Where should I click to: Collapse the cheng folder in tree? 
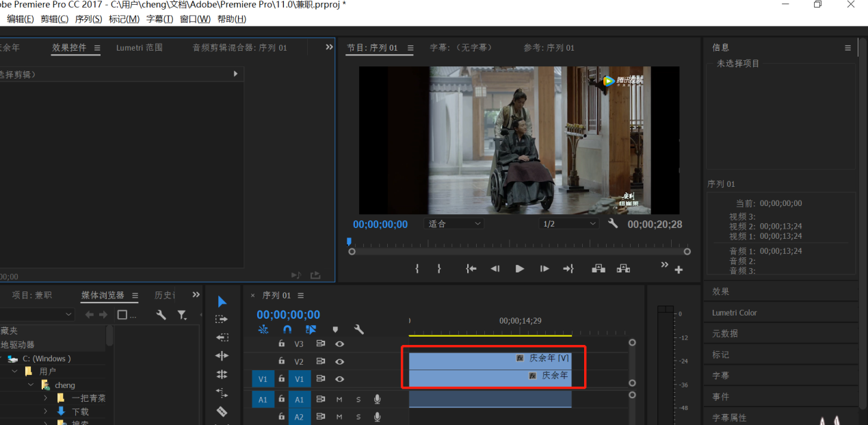pos(31,385)
